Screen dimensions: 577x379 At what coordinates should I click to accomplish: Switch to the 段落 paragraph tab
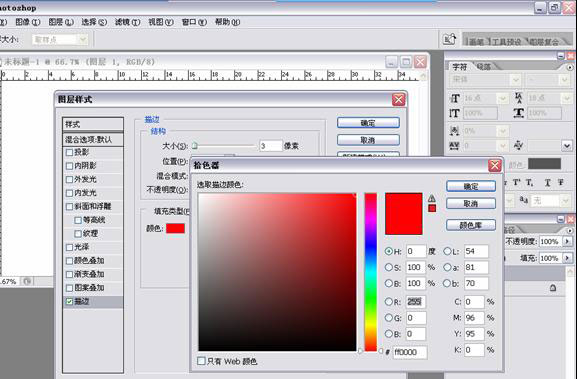(x=484, y=67)
